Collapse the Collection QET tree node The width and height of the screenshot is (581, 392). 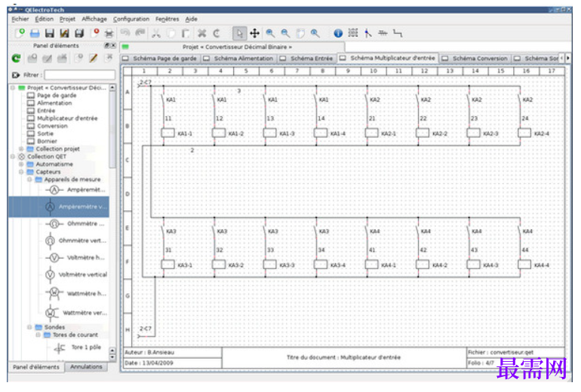pyautogui.click(x=13, y=157)
